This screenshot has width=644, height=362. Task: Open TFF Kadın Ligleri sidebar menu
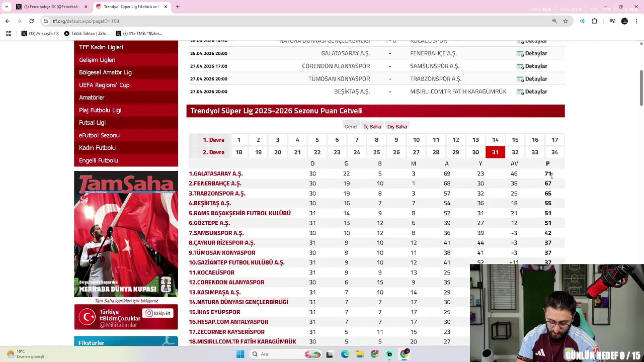(126, 47)
